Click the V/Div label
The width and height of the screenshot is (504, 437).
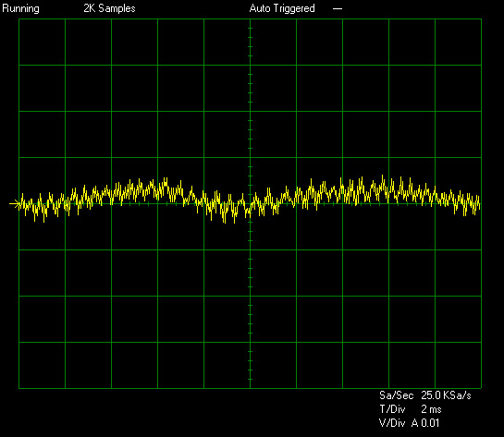tap(392, 423)
